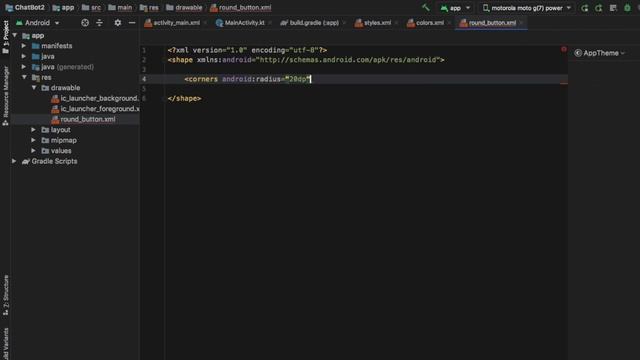Hide the Project panel with minus icon
Image resolution: width=640 pixels, height=360 pixels.
point(132,23)
